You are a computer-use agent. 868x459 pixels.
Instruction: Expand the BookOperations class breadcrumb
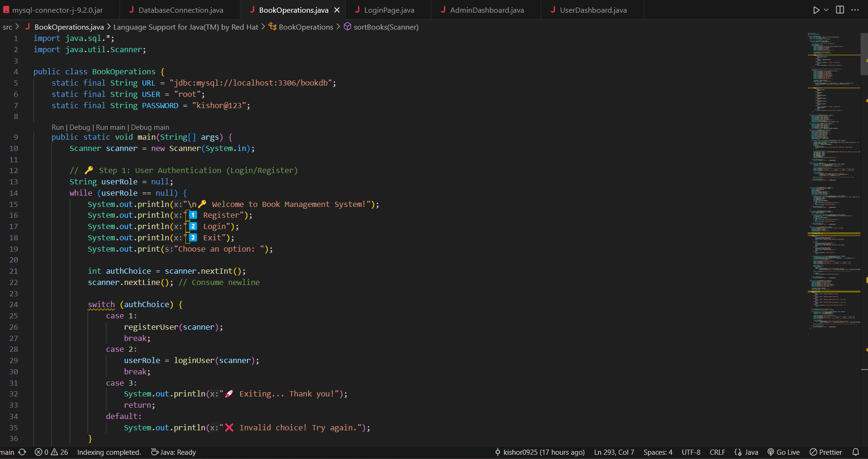pyautogui.click(x=305, y=27)
